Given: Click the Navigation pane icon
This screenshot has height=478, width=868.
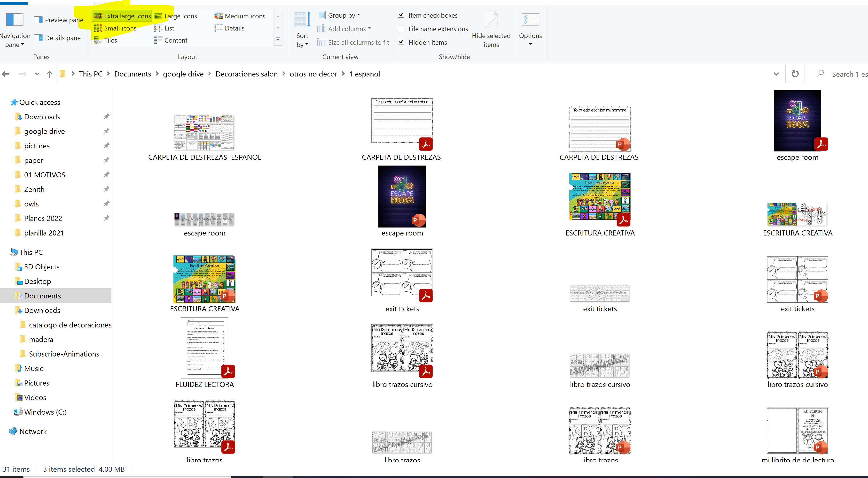Looking at the screenshot, I should coord(15,20).
